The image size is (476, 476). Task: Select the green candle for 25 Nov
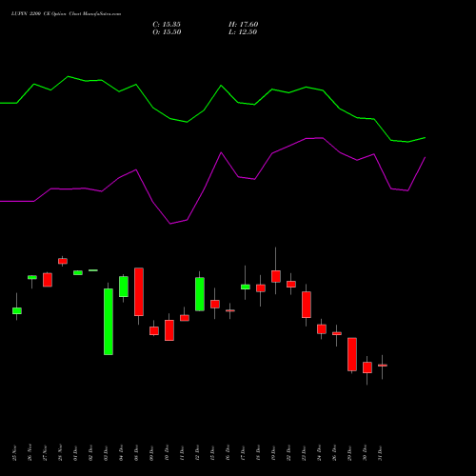click(x=17, y=310)
